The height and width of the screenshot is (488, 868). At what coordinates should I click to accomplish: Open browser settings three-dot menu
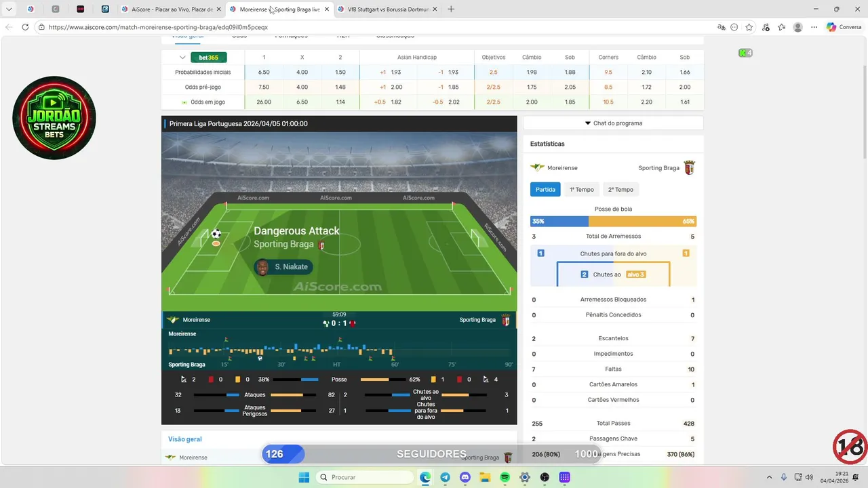pos(814,27)
